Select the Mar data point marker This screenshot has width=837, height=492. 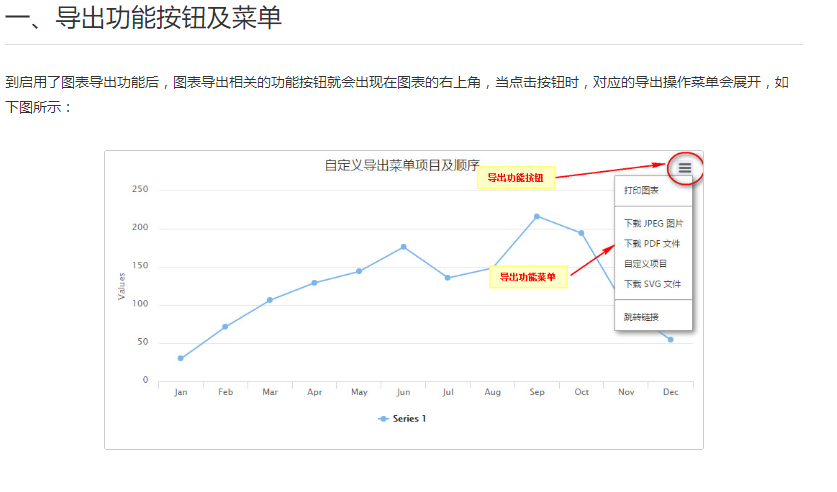(x=270, y=300)
